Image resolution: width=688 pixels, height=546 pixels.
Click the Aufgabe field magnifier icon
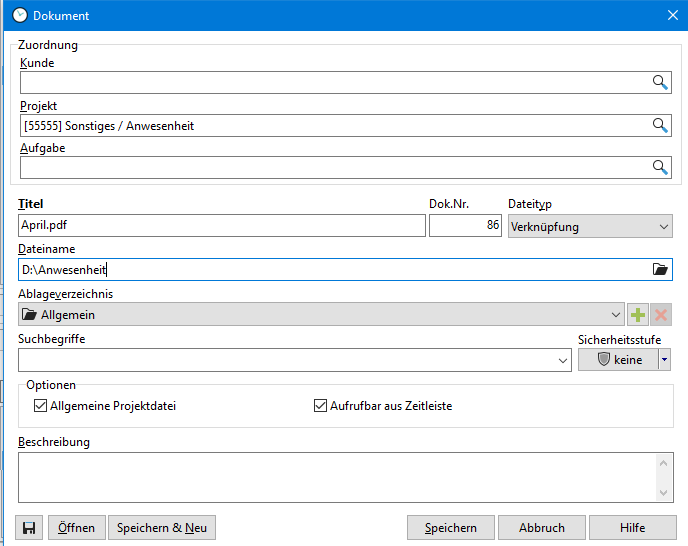tap(660, 168)
